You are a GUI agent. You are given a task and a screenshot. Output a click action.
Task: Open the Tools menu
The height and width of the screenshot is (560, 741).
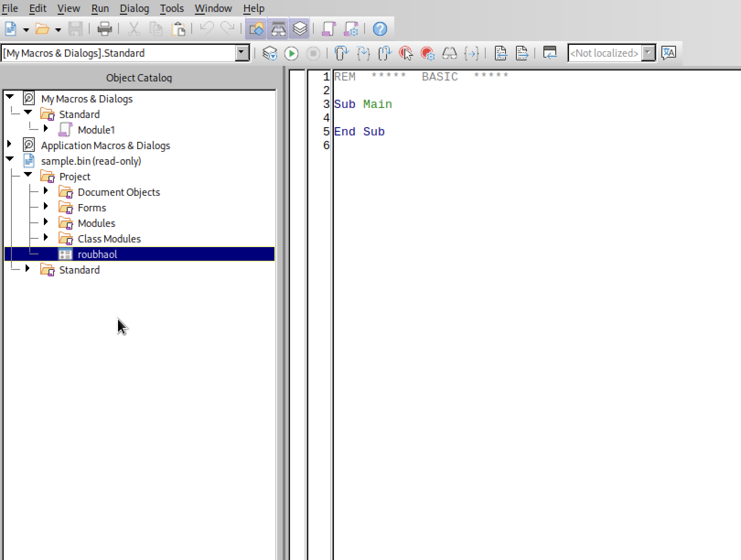click(172, 8)
